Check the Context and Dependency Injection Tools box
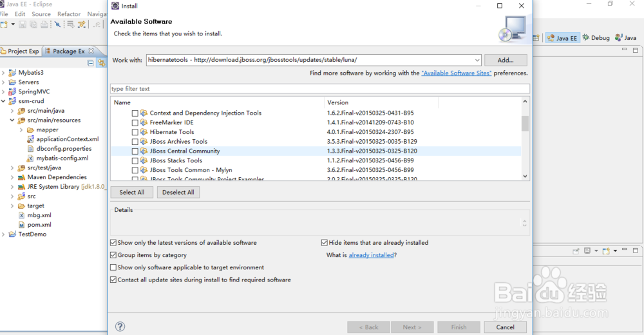This screenshot has height=335, width=644. click(135, 113)
